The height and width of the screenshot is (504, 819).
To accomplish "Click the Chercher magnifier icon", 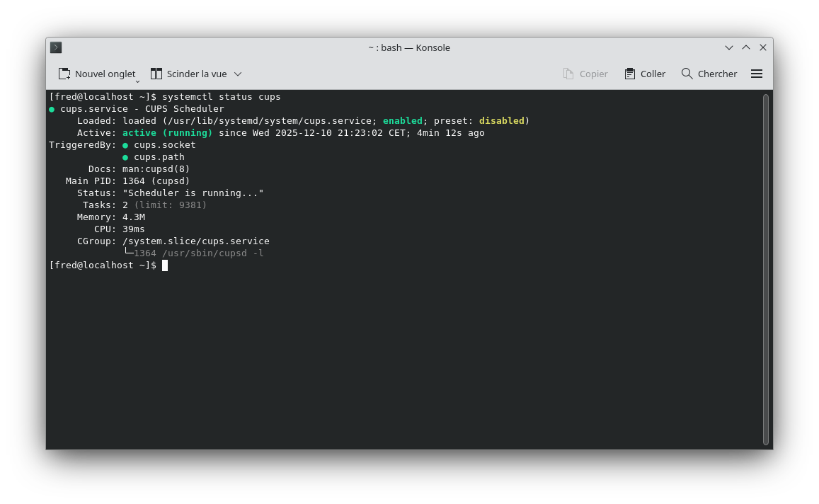I will [x=686, y=73].
